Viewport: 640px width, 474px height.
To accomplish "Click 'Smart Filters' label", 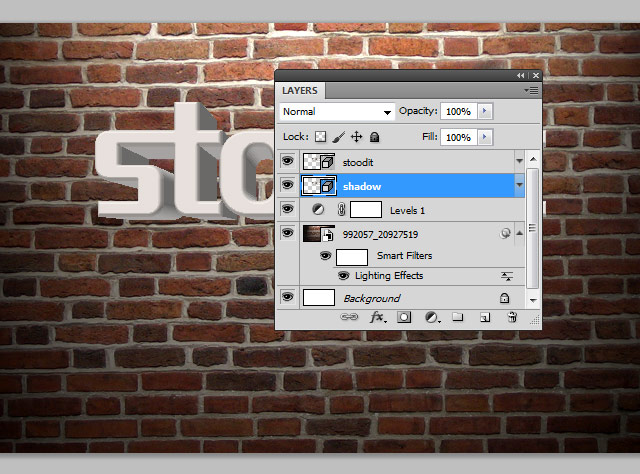I will pyautogui.click(x=404, y=256).
